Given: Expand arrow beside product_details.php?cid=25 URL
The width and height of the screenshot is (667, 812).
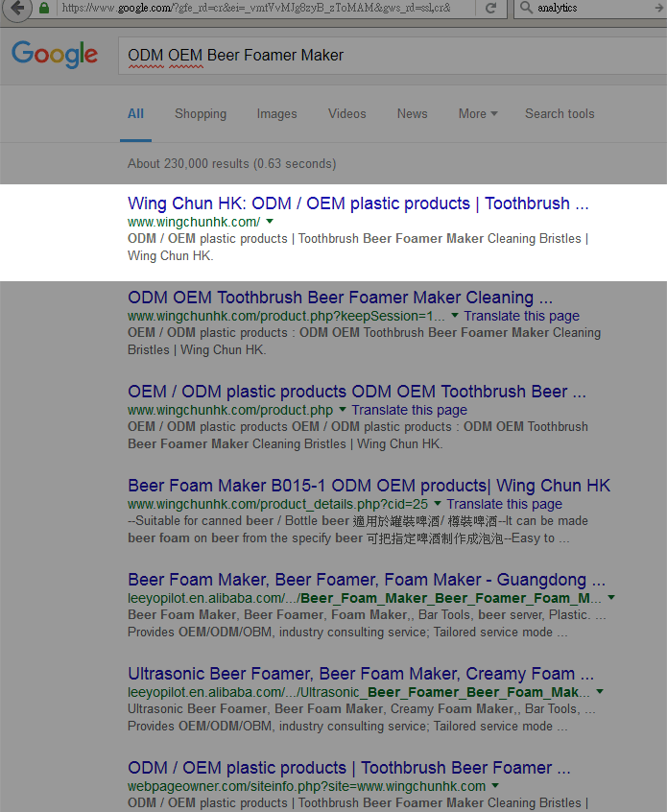Looking at the screenshot, I should click(438, 504).
